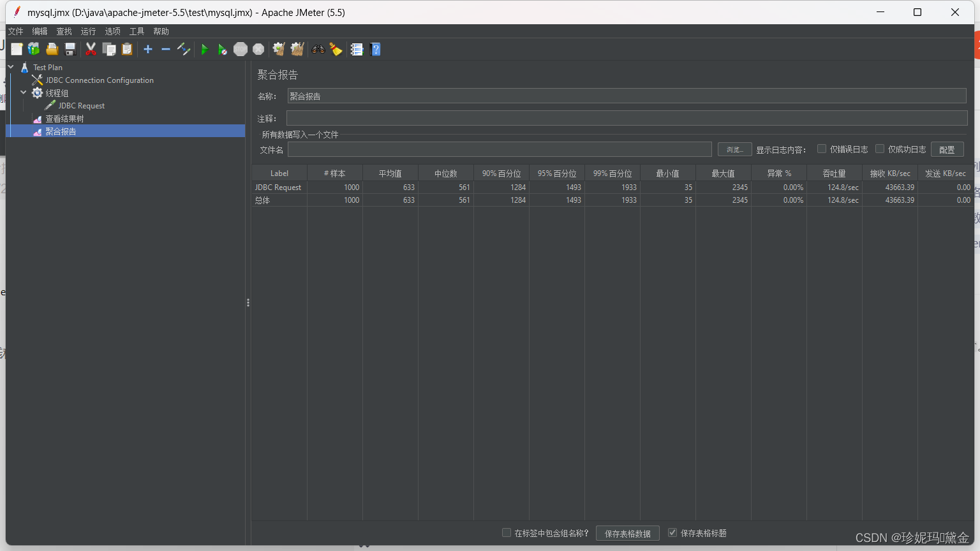
Task: Select the JDBC Request table row label
Action: [x=278, y=187]
